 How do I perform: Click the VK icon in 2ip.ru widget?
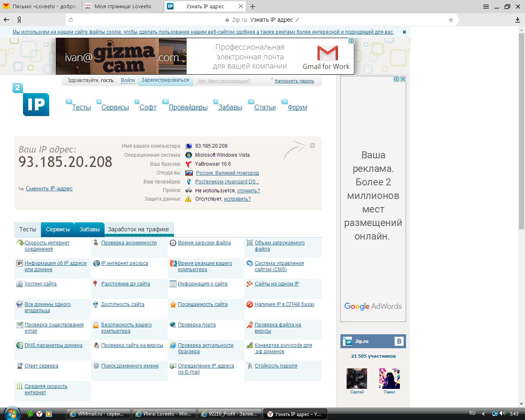click(399, 341)
